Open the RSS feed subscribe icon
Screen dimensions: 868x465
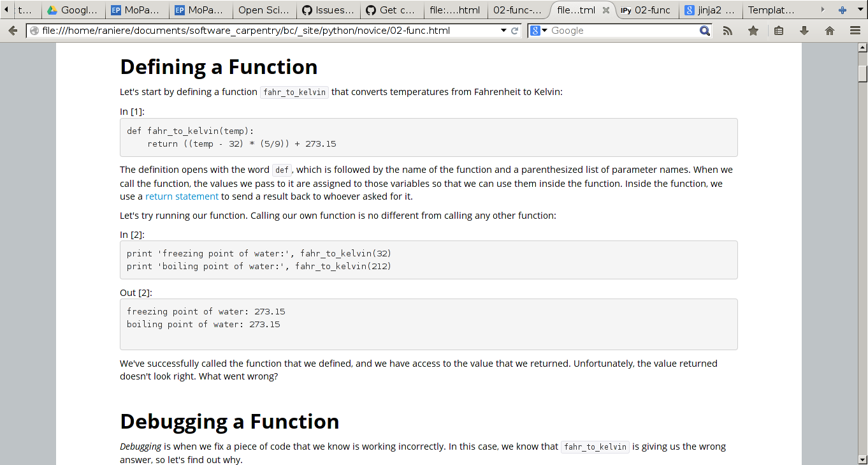[x=728, y=31]
